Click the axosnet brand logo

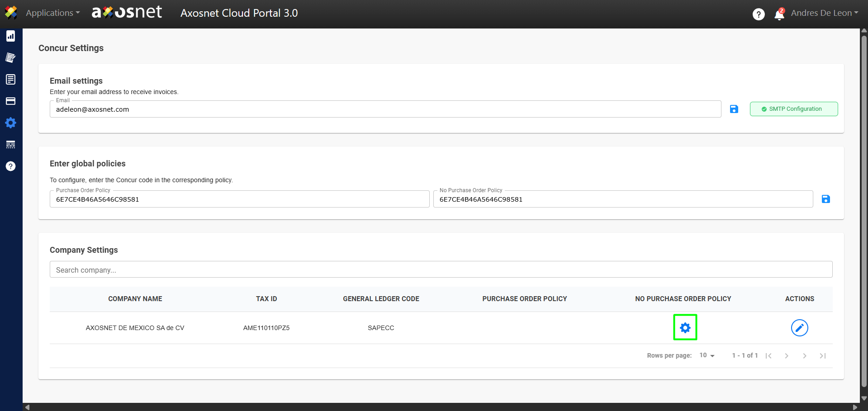(127, 12)
